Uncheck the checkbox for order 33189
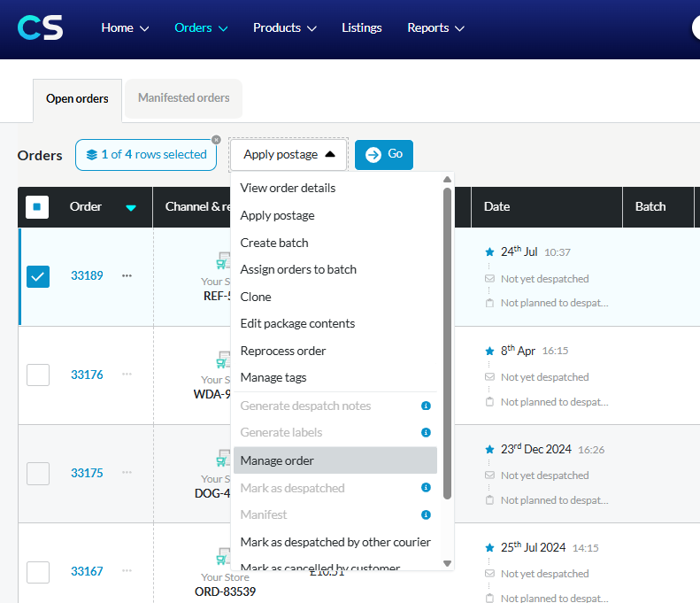 [x=38, y=276]
